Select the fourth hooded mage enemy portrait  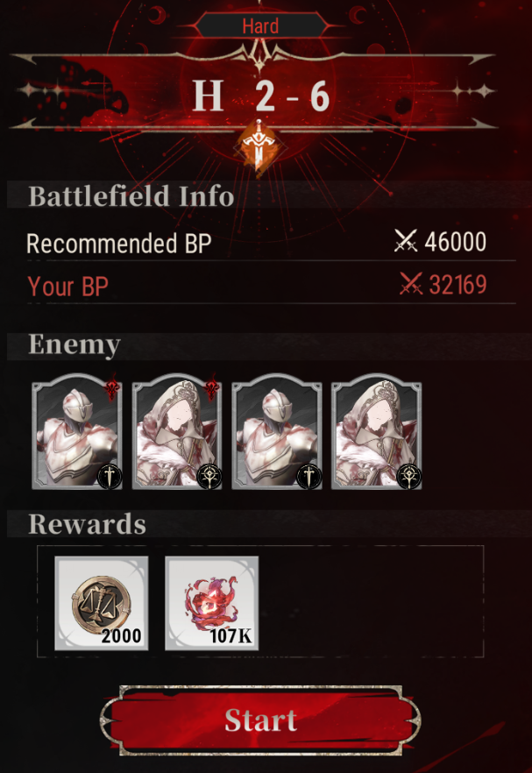pyautogui.click(x=376, y=431)
